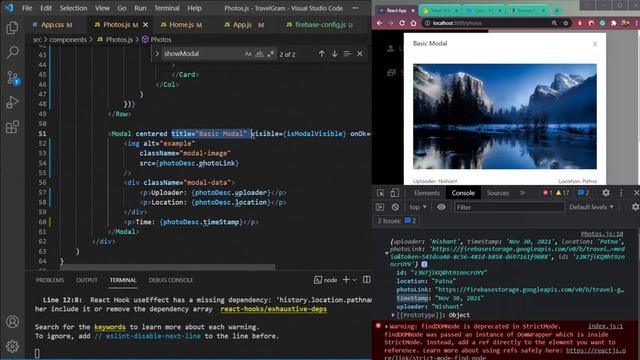Open the File menu
This screenshot has width=640, height=360.
27,8
